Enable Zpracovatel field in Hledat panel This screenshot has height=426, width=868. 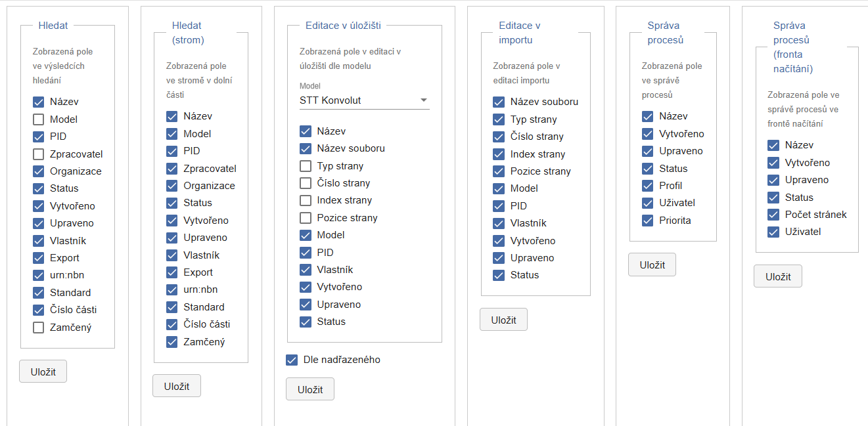click(39, 154)
